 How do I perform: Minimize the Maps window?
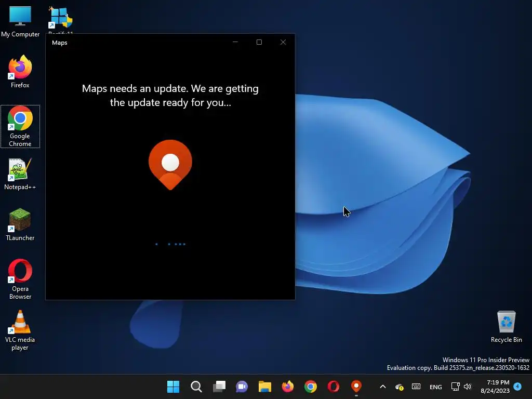pyautogui.click(x=235, y=42)
